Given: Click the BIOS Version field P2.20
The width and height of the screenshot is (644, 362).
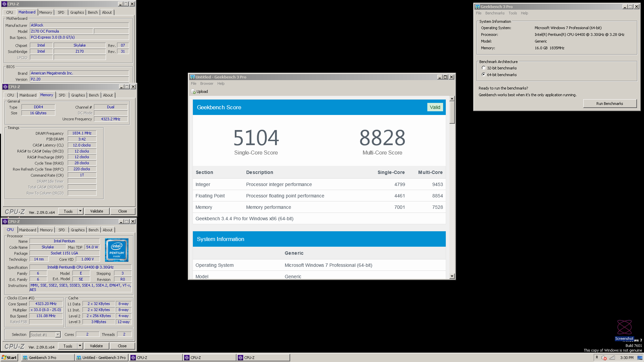Looking at the screenshot, I should (x=79, y=79).
